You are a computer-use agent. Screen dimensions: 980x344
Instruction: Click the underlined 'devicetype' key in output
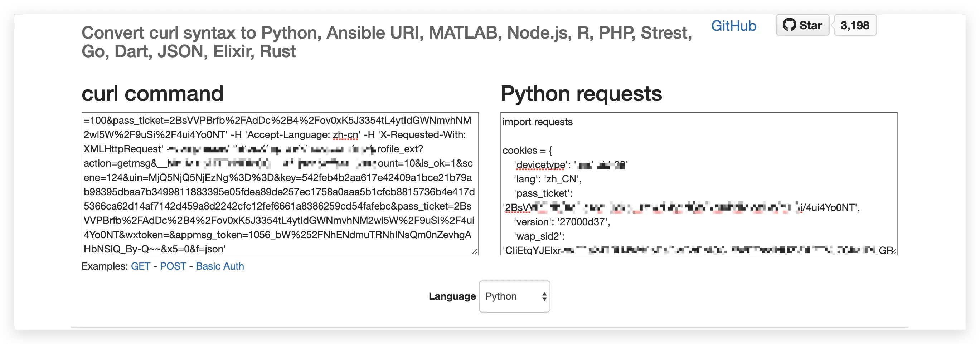click(x=540, y=165)
